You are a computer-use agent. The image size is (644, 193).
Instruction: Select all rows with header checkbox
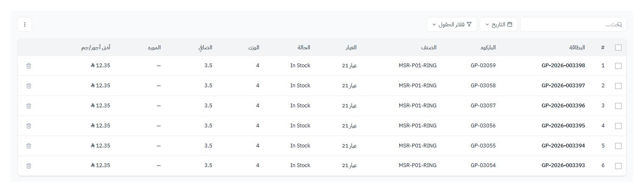(618, 48)
